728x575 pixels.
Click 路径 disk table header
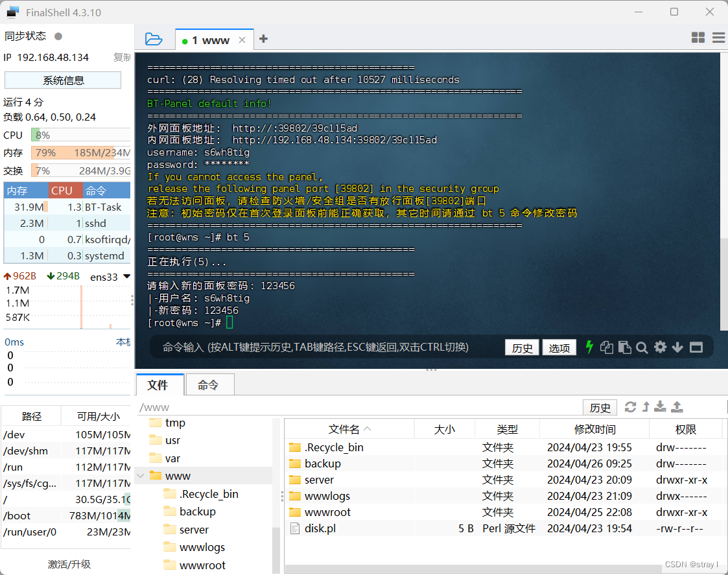point(32,416)
